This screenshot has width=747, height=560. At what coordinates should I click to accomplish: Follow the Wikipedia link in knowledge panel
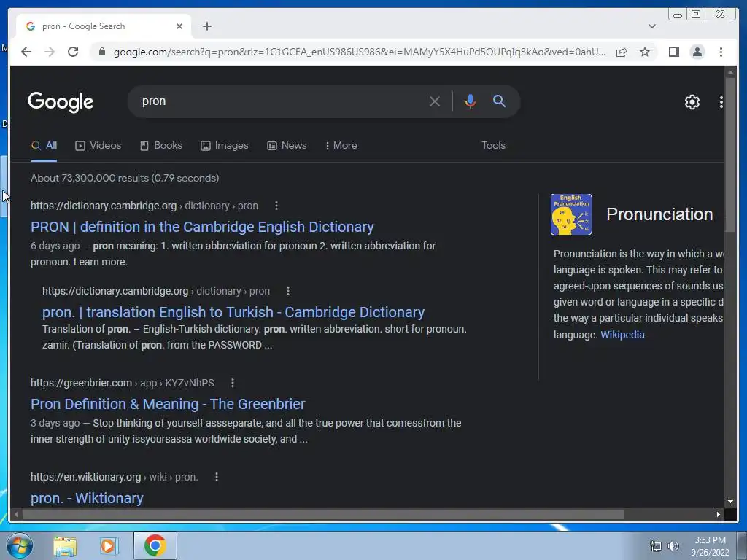click(x=622, y=335)
